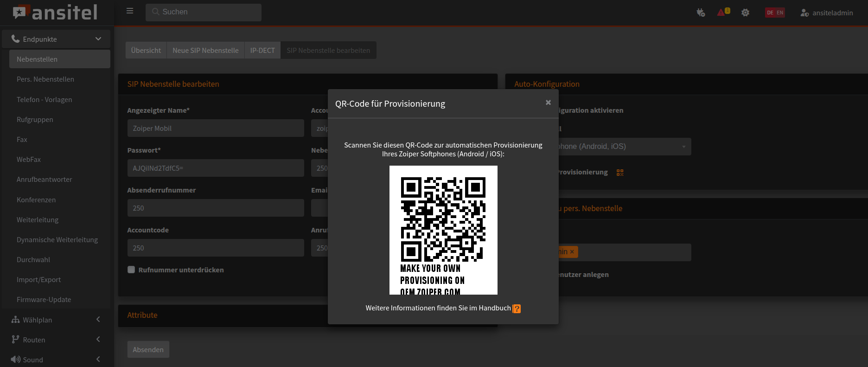Open Dynamische Weiterleitung
868x367 pixels.
pos(60,240)
